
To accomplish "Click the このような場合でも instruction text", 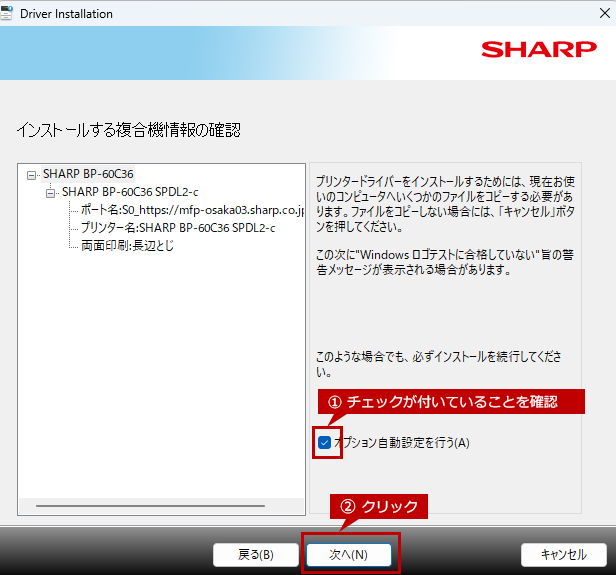I will point(438,364).
